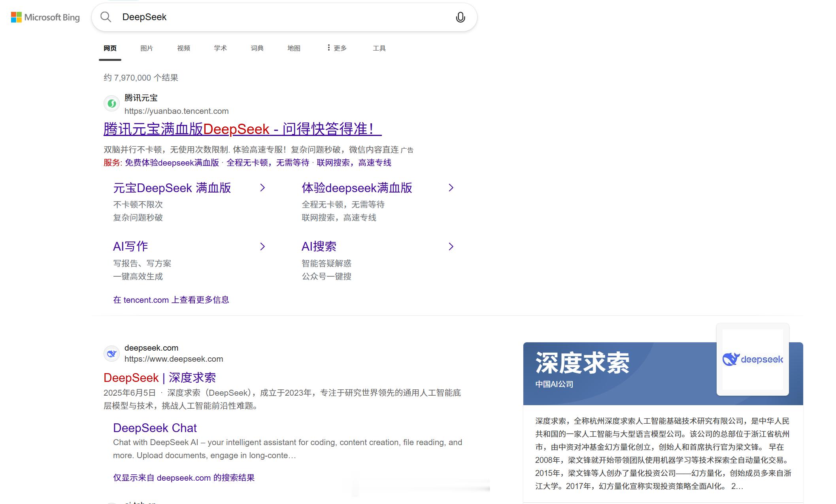Click chevron next to AI搜索

(451, 247)
